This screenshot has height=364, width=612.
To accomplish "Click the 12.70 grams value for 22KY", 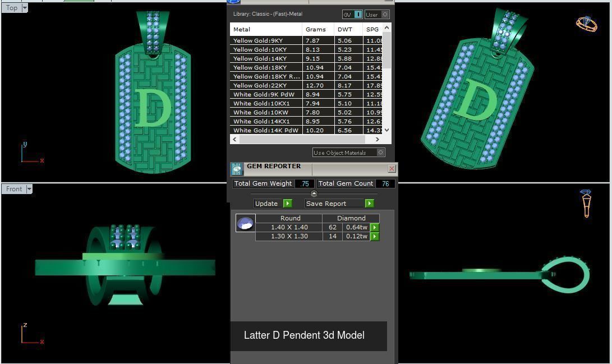I will pos(315,85).
